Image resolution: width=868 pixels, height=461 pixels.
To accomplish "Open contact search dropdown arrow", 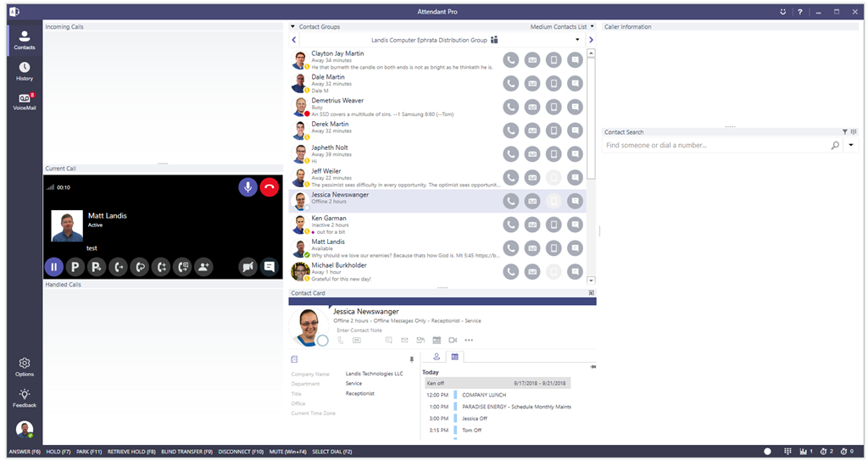I will [851, 146].
